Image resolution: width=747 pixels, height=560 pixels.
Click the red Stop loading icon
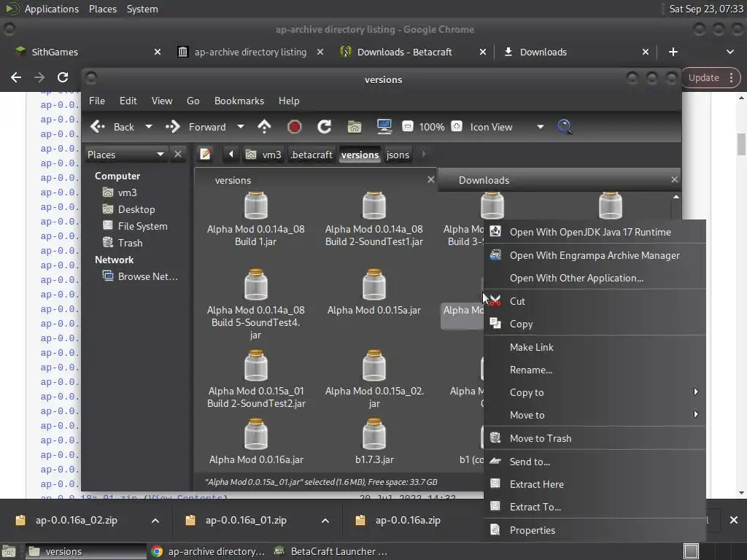[295, 127]
